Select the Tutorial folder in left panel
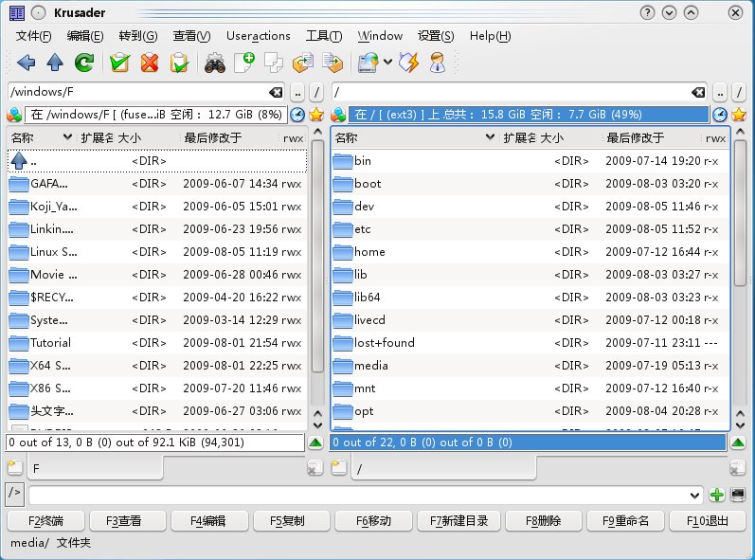 coord(157,343)
